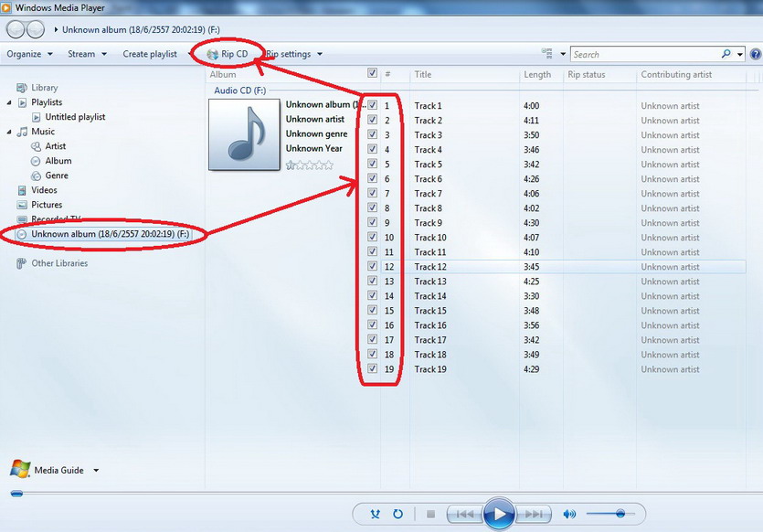Uncheck the Track 15 checkbox

click(372, 310)
